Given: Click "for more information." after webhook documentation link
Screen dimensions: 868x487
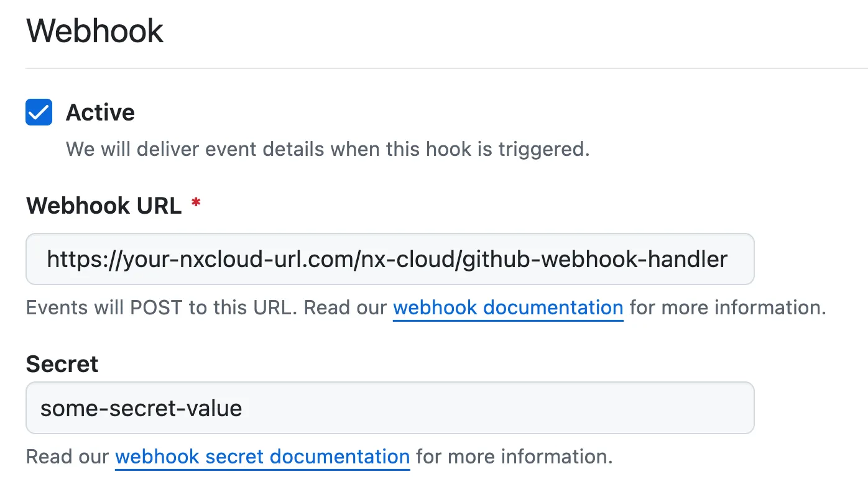Looking at the screenshot, I should pos(727,307).
